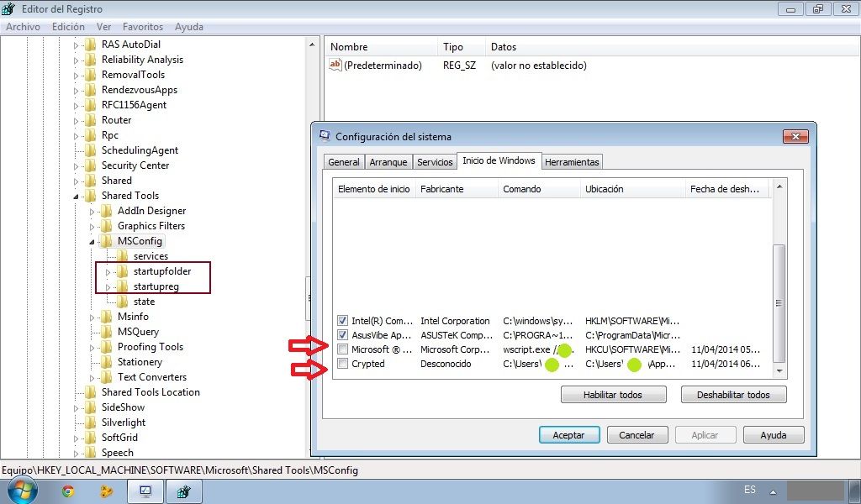This screenshot has height=504, width=861.
Task: Switch to the Servicios tab
Action: pyautogui.click(x=435, y=162)
